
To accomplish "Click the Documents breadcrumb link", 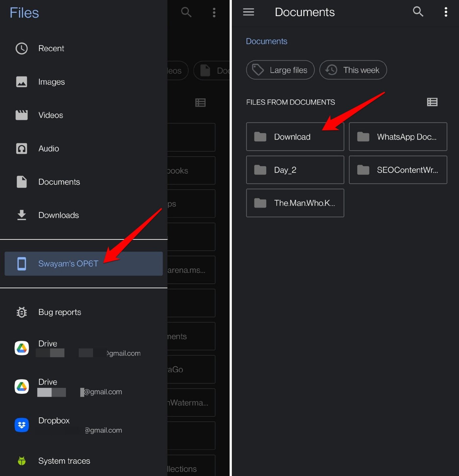I will tap(266, 41).
